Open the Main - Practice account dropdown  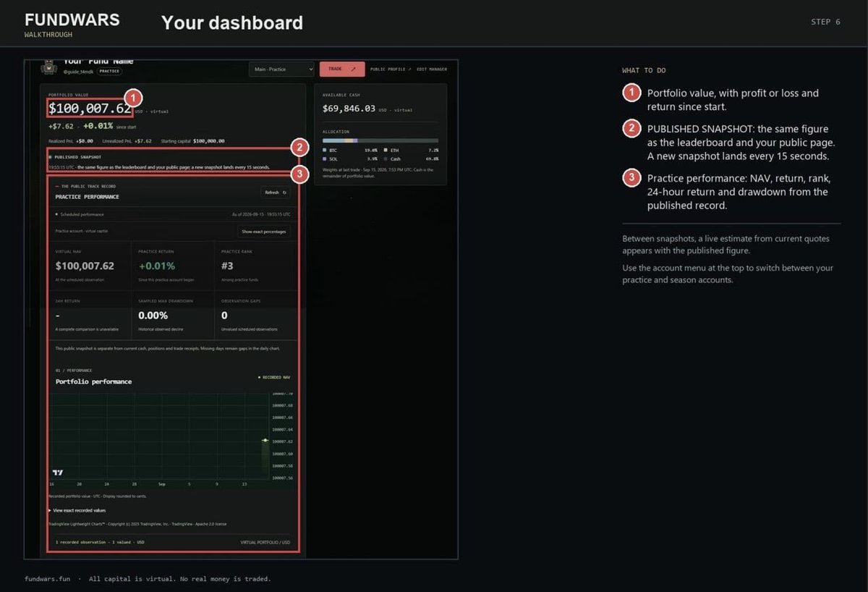281,69
